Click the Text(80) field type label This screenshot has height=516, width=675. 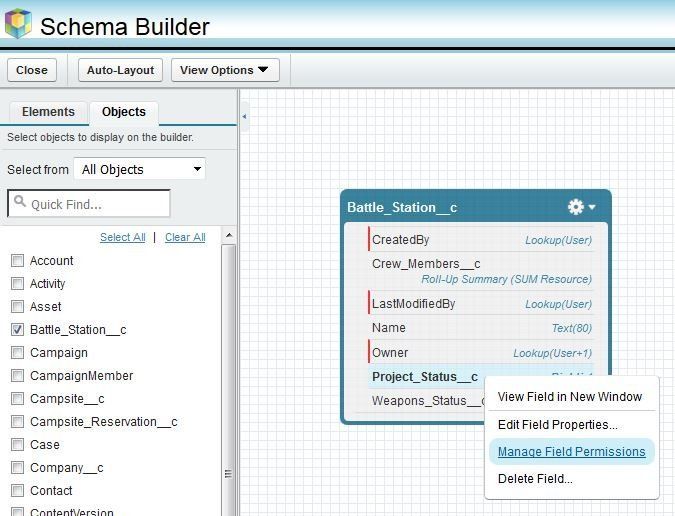[572, 328]
